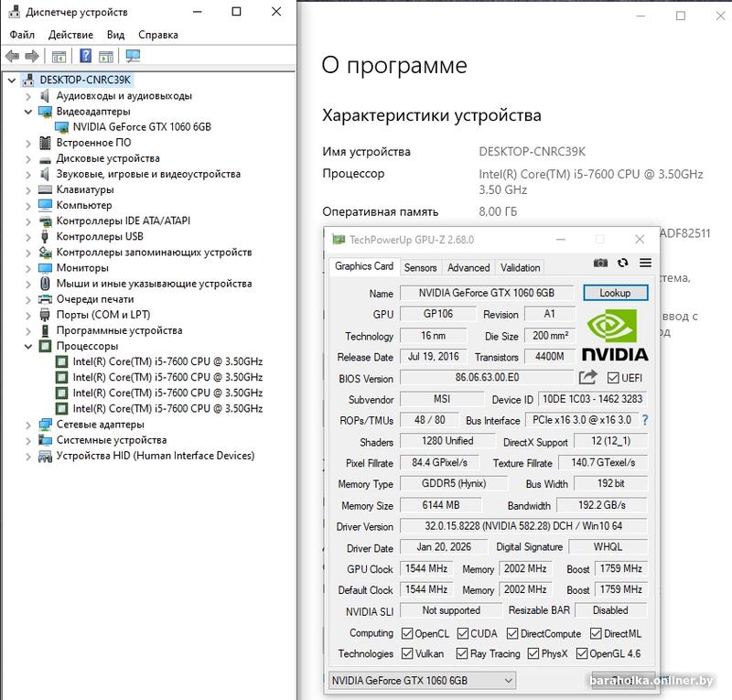Open the Справка menu
Image resolution: width=732 pixels, height=700 pixels.
pyautogui.click(x=157, y=35)
